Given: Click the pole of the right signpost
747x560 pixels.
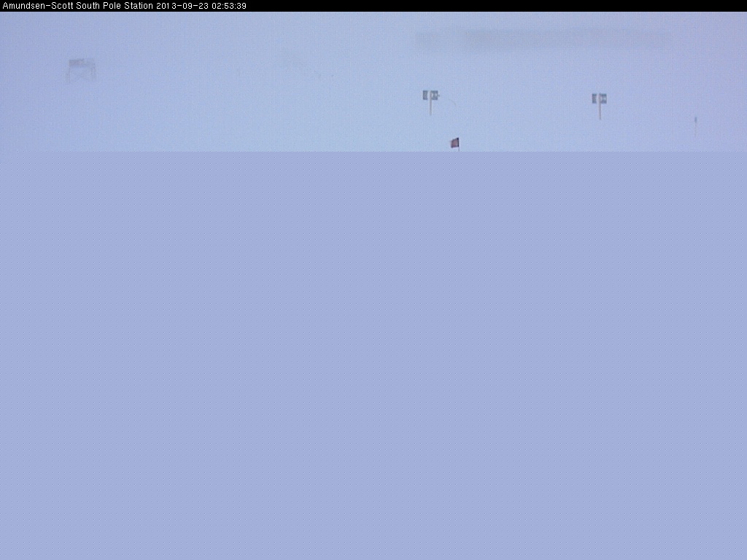Looking at the screenshot, I should tap(600, 112).
